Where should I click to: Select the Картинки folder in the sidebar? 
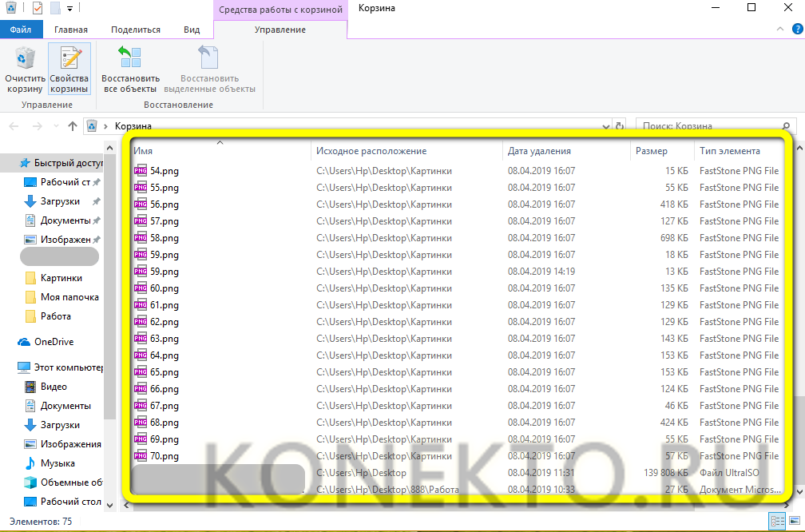61,278
